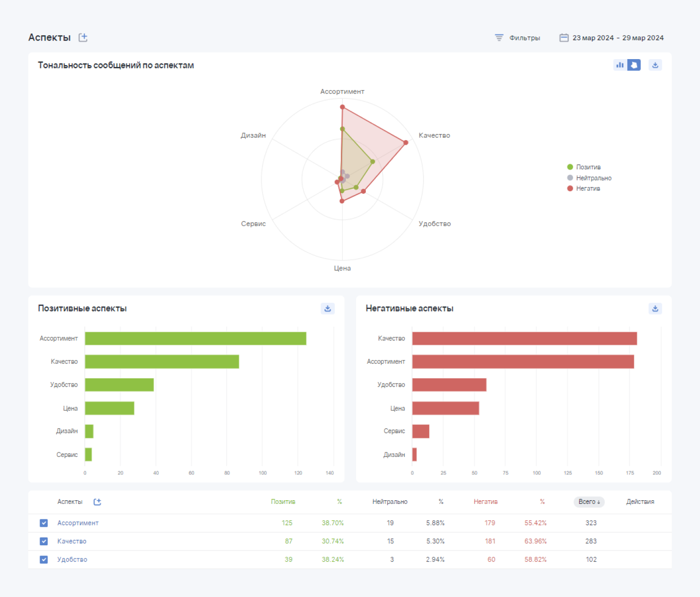
Task: Click Дизайн green bar in positive chart
Action: 89,431
